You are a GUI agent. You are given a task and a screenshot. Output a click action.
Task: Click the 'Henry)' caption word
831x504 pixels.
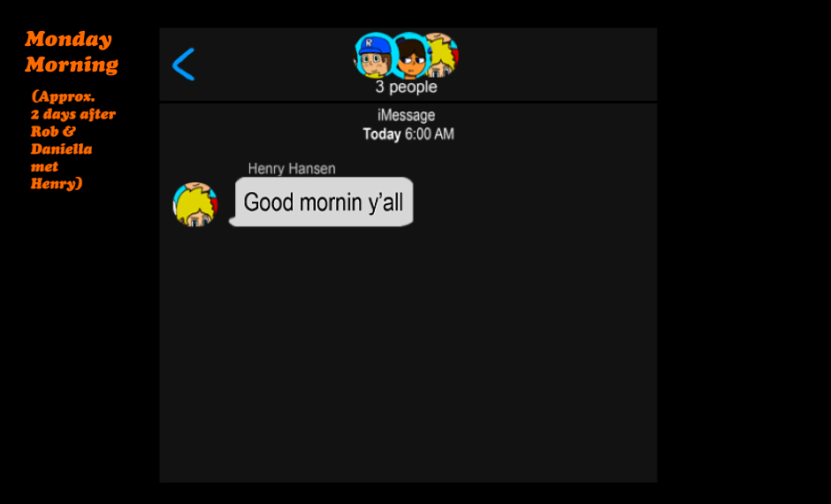tap(57, 183)
